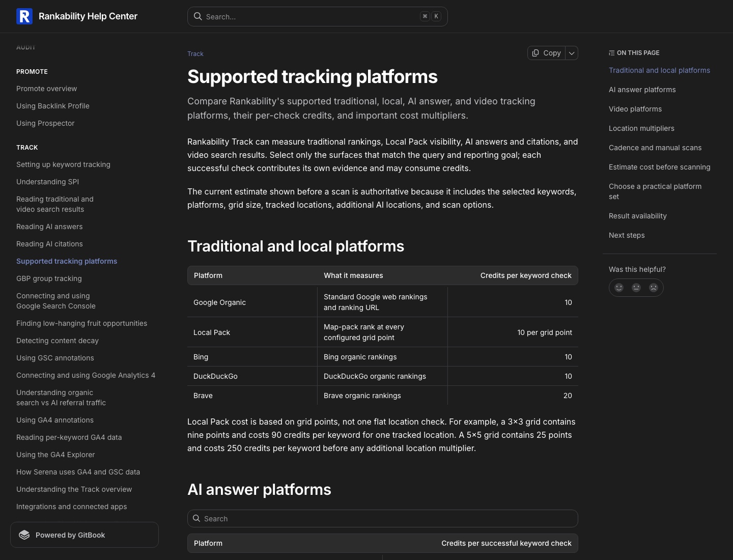Click the 'AI answer platforms' heading
Viewport: 733px width, 560px height.
(x=259, y=490)
